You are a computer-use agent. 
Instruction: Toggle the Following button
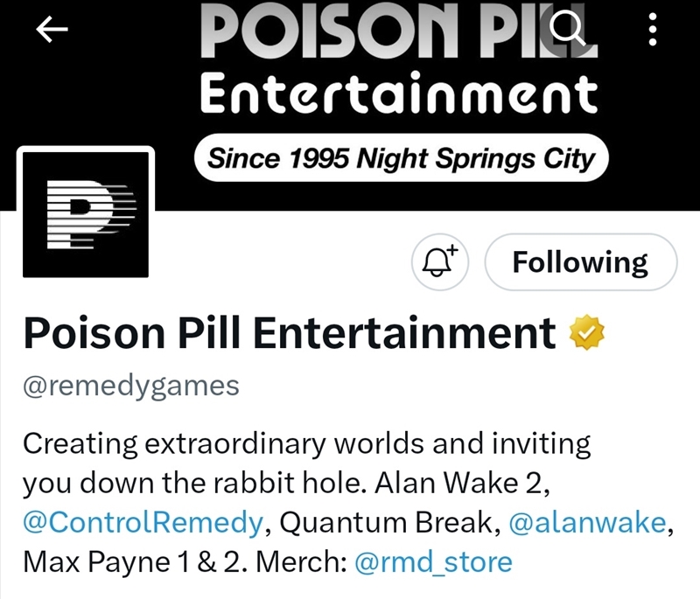click(581, 261)
